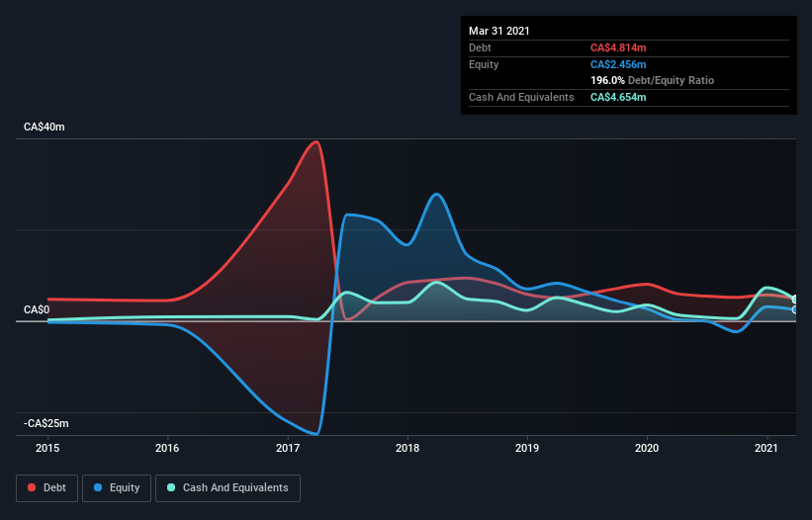Click the 196.0% Debt/Equity Ratio text
Image resolution: width=812 pixels, height=520 pixels.
coord(652,81)
